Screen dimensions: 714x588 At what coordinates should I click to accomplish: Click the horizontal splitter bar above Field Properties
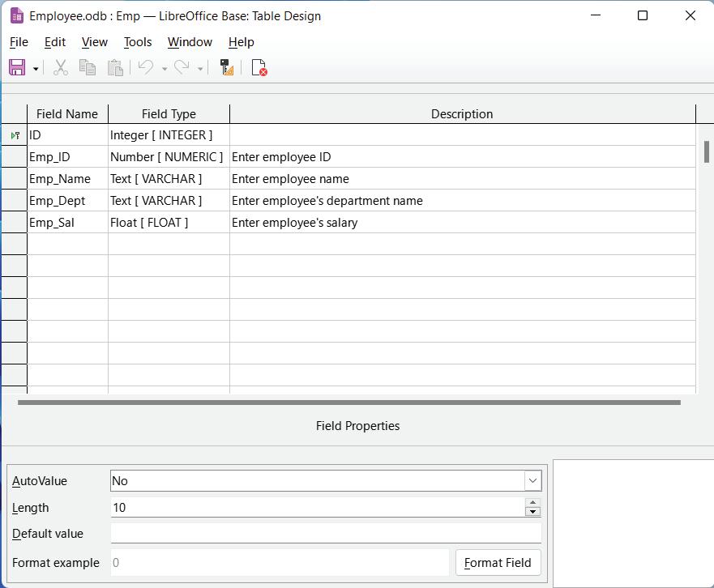tap(349, 403)
